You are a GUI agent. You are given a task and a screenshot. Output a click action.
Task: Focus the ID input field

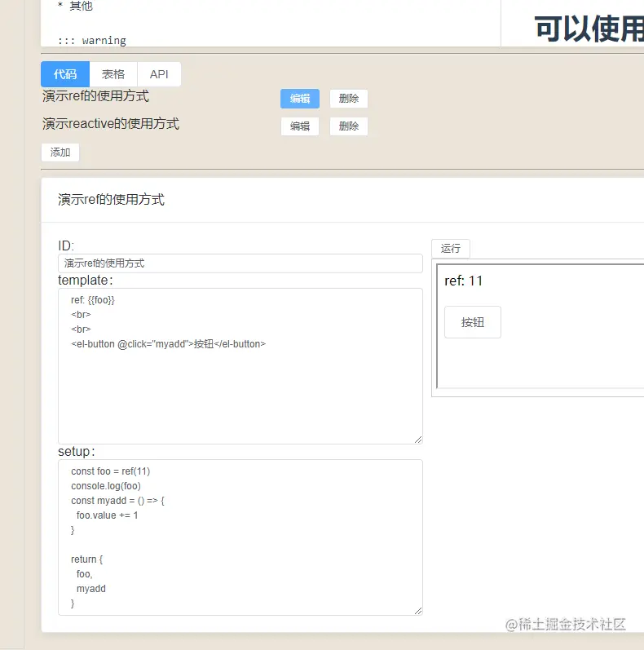(240, 263)
